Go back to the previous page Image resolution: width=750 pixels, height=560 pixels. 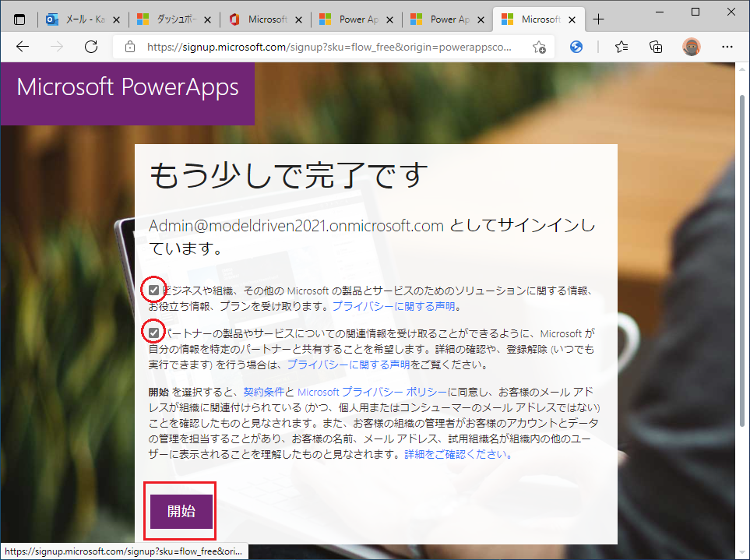click(23, 47)
